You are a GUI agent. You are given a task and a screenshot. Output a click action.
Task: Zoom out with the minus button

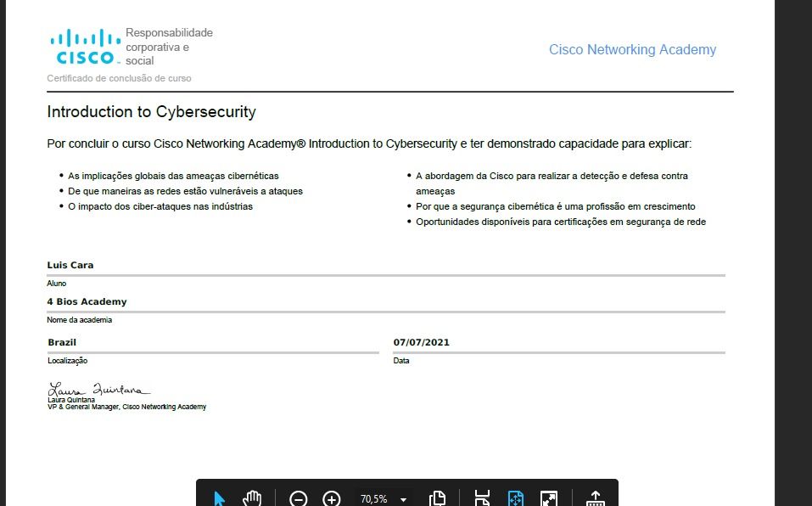299,498
